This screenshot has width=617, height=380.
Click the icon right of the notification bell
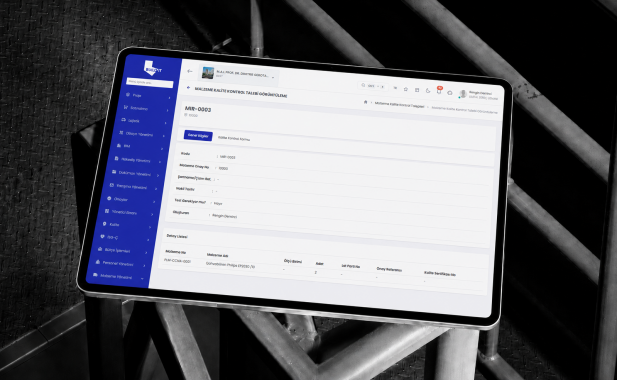point(450,93)
